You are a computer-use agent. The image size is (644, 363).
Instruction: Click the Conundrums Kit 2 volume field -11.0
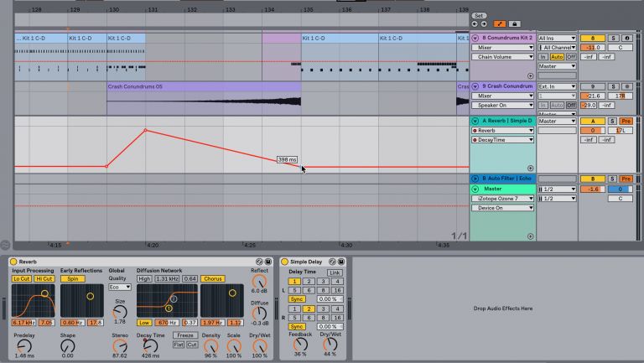[592, 48]
